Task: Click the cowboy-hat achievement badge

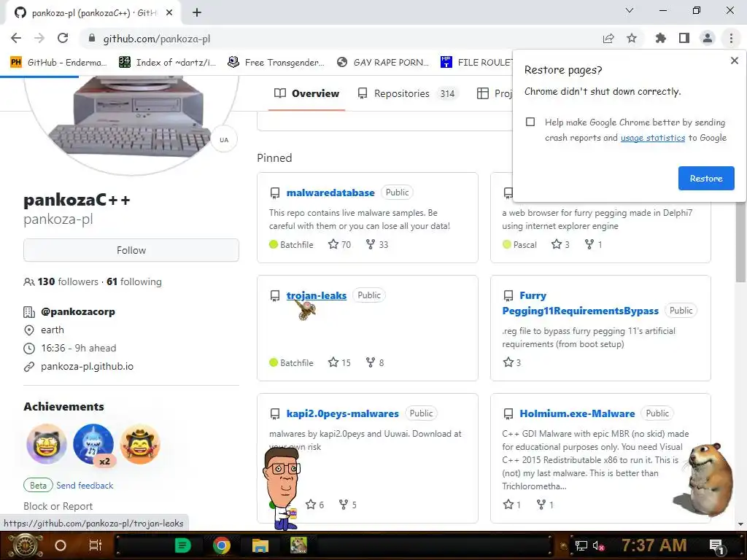Action: click(x=140, y=444)
